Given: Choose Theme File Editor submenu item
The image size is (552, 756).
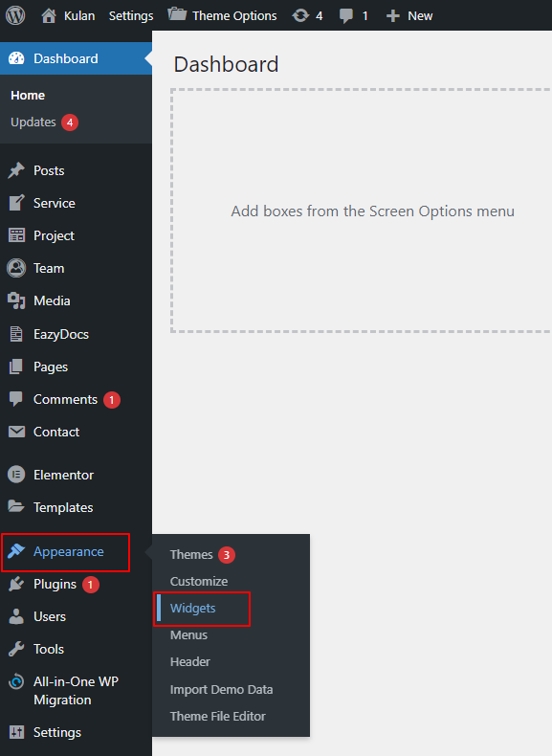Looking at the screenshot, I should pos(217,716).
